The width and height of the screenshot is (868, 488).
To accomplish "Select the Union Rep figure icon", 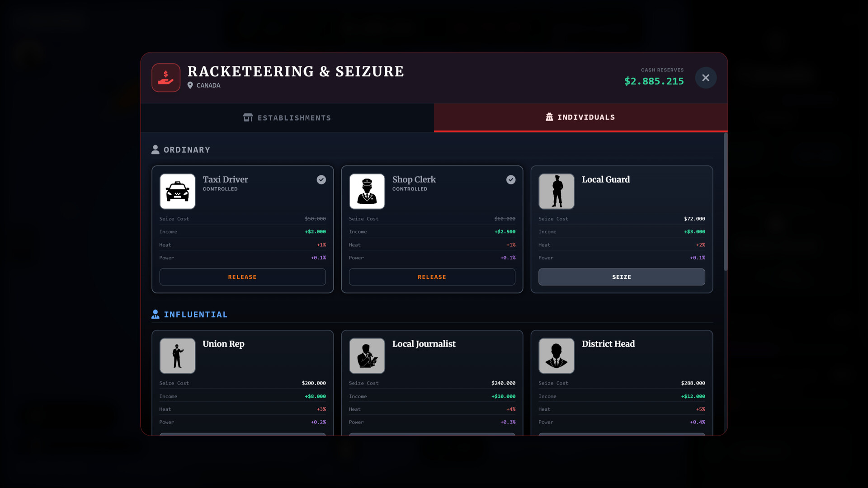I will point(177,356).
